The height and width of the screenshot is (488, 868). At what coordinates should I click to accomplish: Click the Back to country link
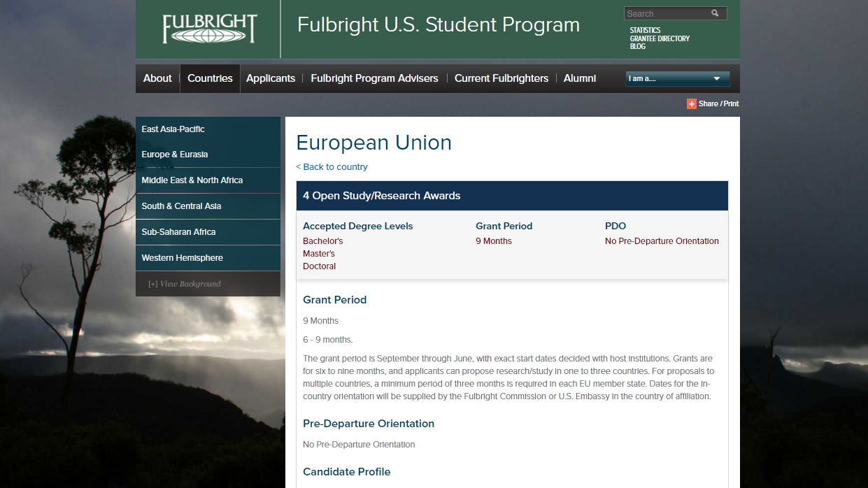332,166
